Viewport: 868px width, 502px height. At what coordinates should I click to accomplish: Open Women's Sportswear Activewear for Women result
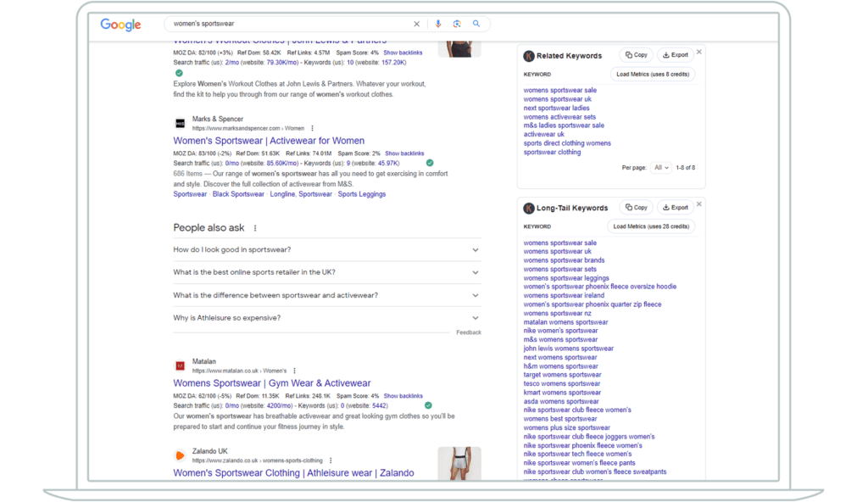[x=269, y=141]
